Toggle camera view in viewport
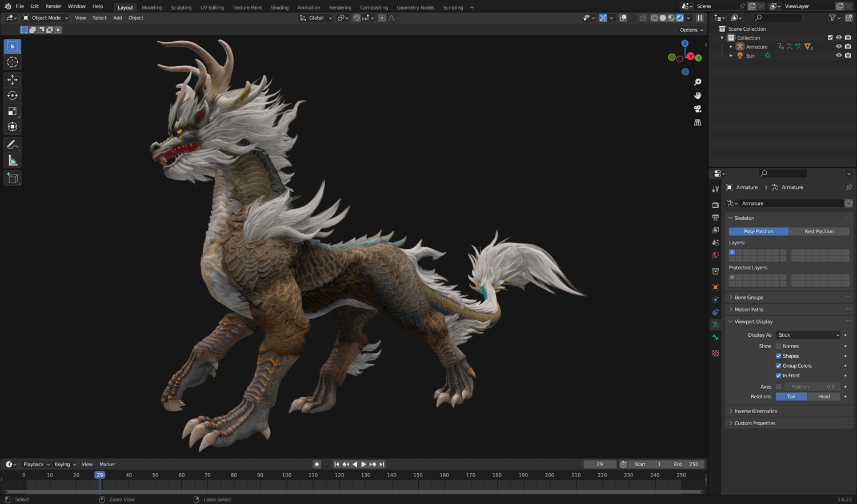 698,109
